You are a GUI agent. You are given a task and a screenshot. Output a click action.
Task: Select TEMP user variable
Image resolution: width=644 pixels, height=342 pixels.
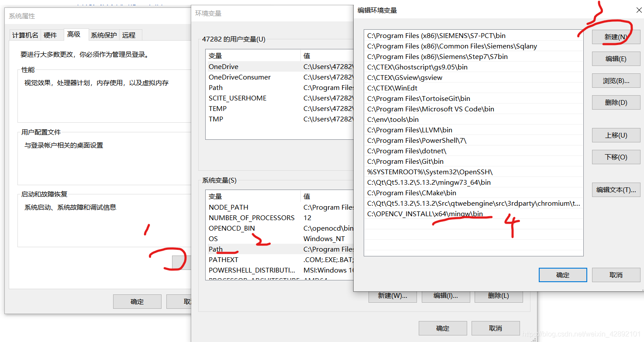pos(279,109)
